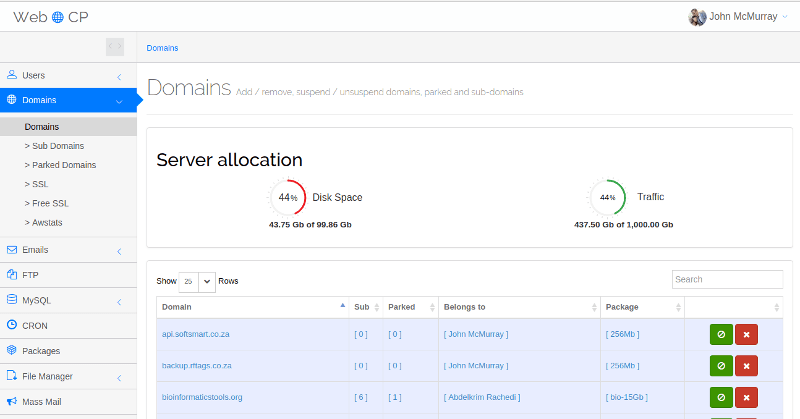
Task: Suspend domain api.softsmart.co.za with green button
Action: point(721,335)
